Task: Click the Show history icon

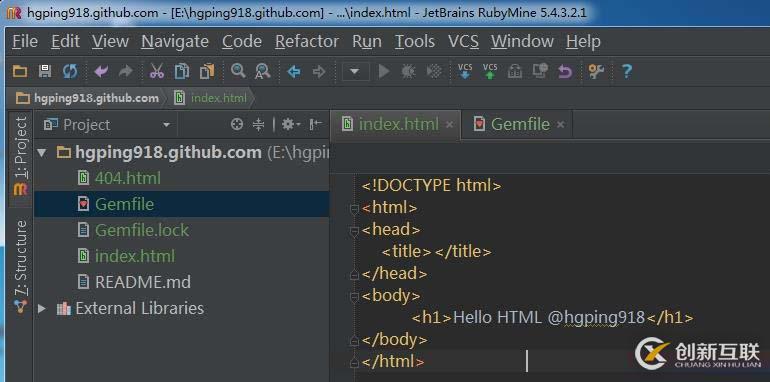Action: click(x=515, y=72)
